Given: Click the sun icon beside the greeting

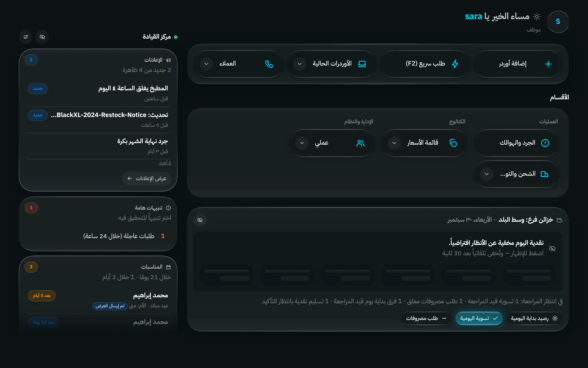Looking at the screenshot, I should [537, 17].
